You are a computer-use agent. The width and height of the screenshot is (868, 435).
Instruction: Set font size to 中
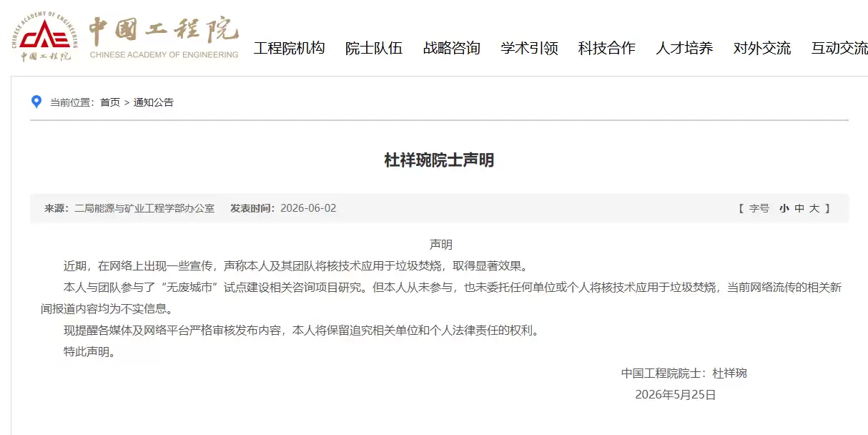pos(799,208)
